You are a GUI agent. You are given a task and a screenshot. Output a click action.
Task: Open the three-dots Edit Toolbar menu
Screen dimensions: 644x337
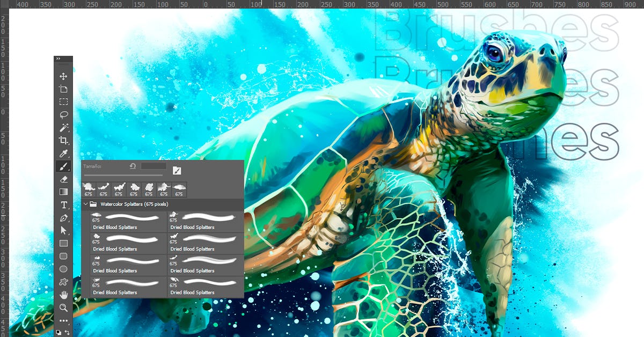63,321
